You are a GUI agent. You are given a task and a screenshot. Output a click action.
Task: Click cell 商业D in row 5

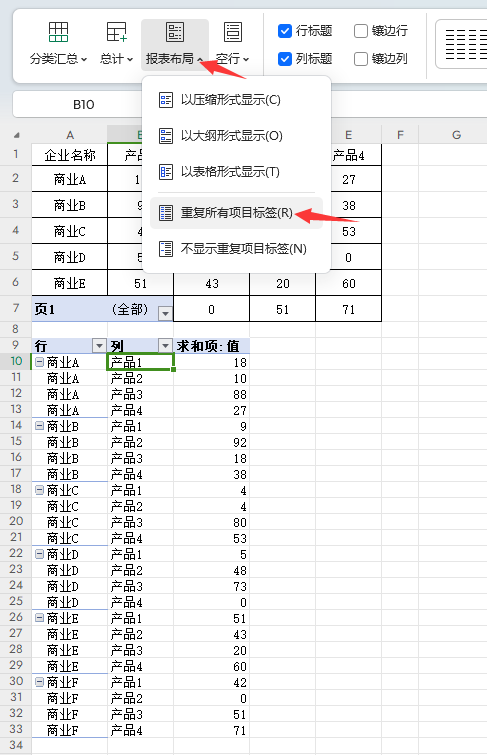coord(70,258)
